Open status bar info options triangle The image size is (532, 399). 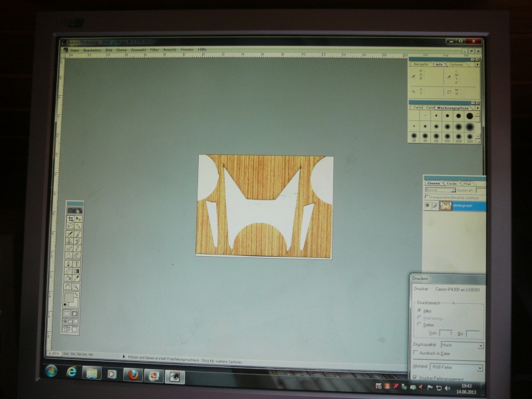tap(124, 356)
